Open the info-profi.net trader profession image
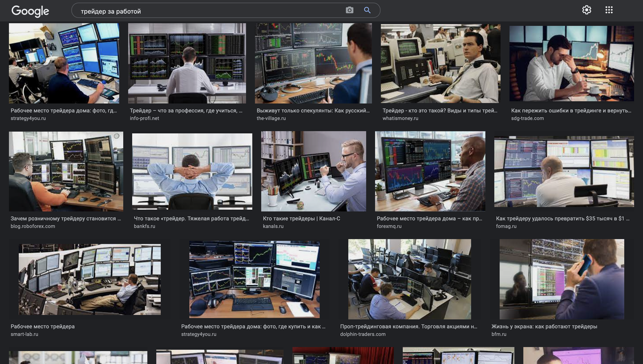 tap(187, 63)
